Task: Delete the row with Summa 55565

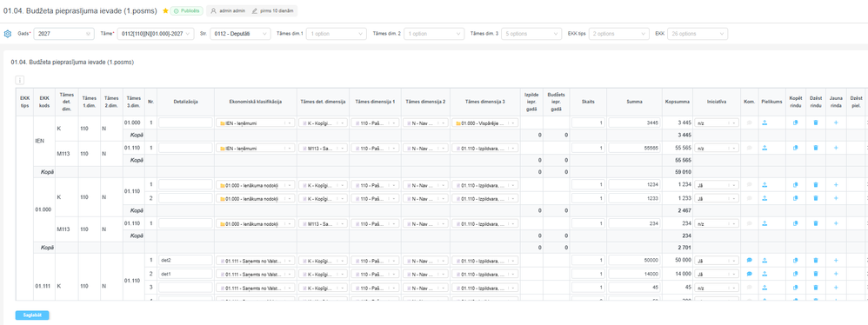Action: point(816,148)
